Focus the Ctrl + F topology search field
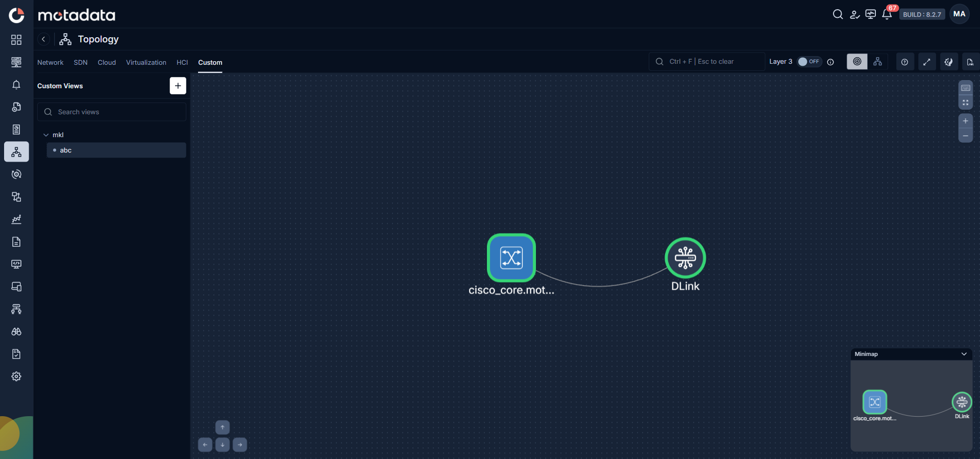The width and height of the screenshot is (980, 459). click(707, 62)
